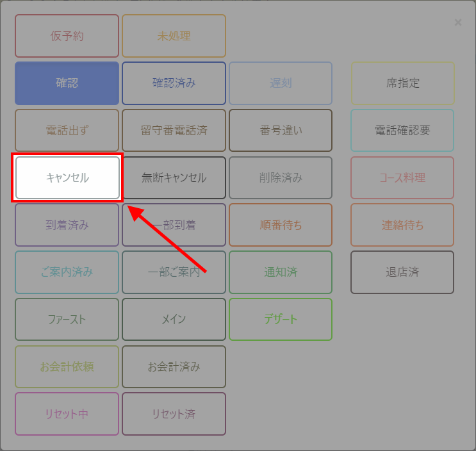Set status to 削除済み
This screenshot has width=476, height=451.
click(x=281, y=177)
